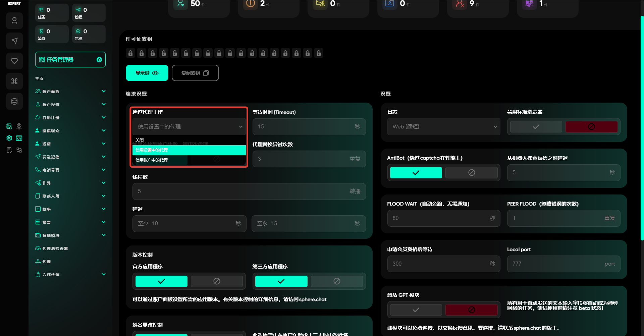Click the database stack sidebar icon
This screenshot has height=336, width=644.
pos(14,101)
